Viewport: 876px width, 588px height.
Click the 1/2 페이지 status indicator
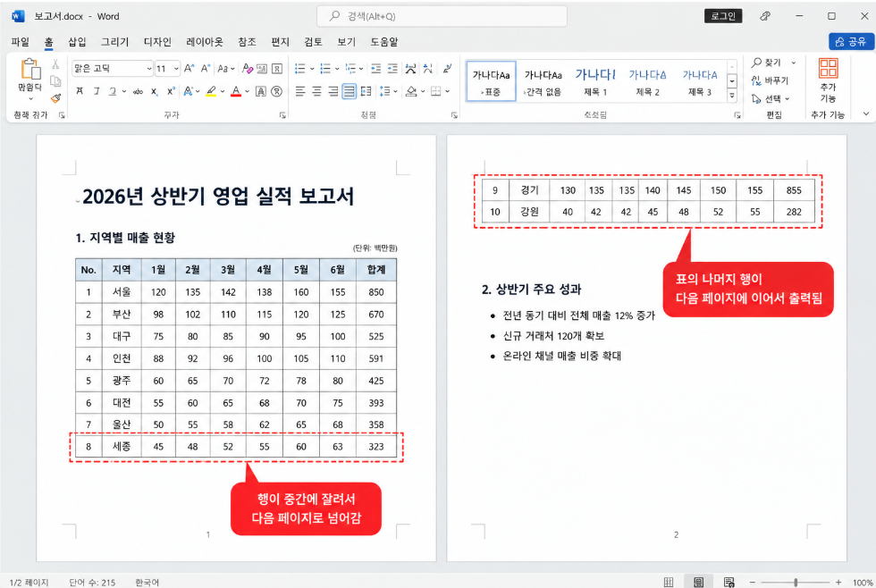pos(29,583)
